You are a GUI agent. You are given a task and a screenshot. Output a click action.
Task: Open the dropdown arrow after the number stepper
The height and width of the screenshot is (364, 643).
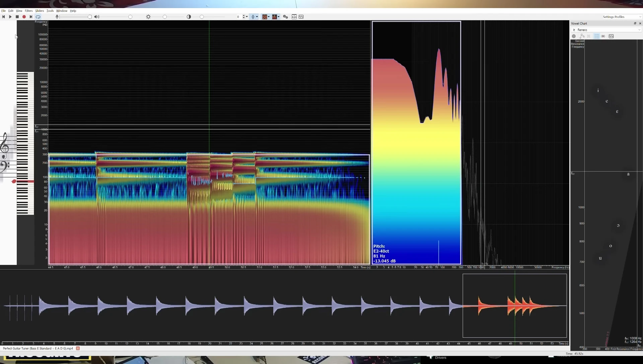coord(247,17)
